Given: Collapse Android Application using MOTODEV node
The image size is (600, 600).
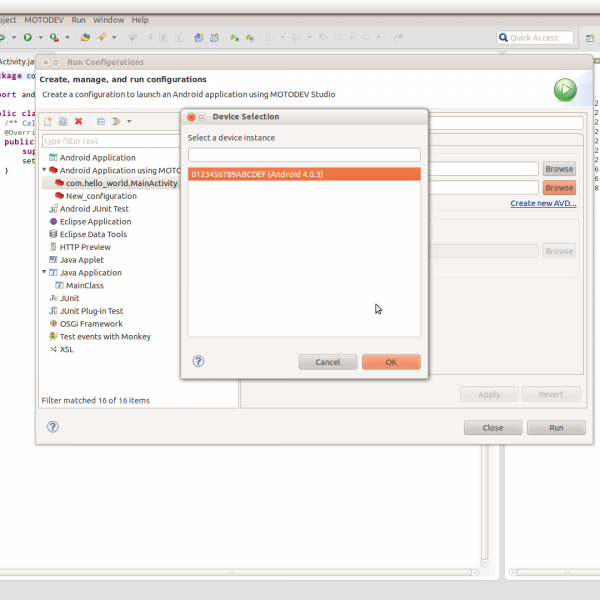Looking at the screenshot, I should tap(44, 170).
